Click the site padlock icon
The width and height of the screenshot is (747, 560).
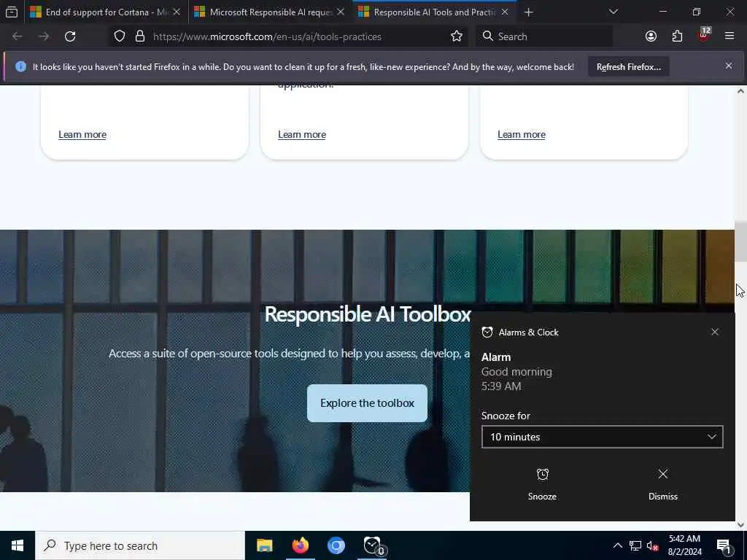click(139, 36)
